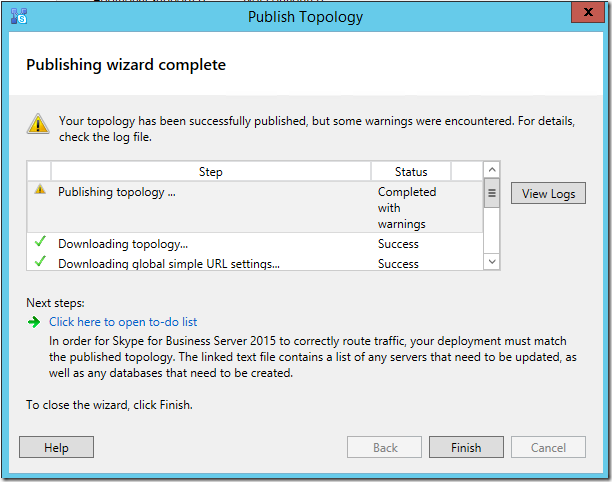Click the 'To close the wizard, click Finish.' text
The height and width of the screenshot is (482, 612).
coord(109,405)
